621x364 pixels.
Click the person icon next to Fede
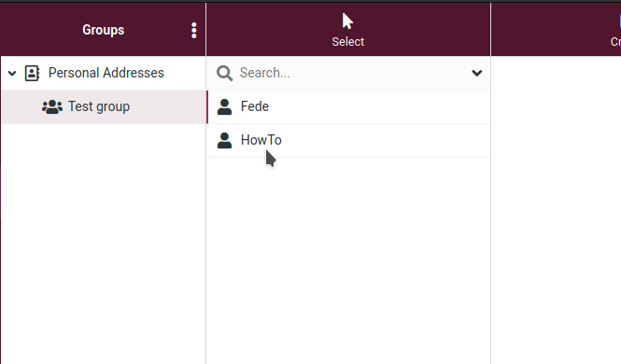(224, 106)
